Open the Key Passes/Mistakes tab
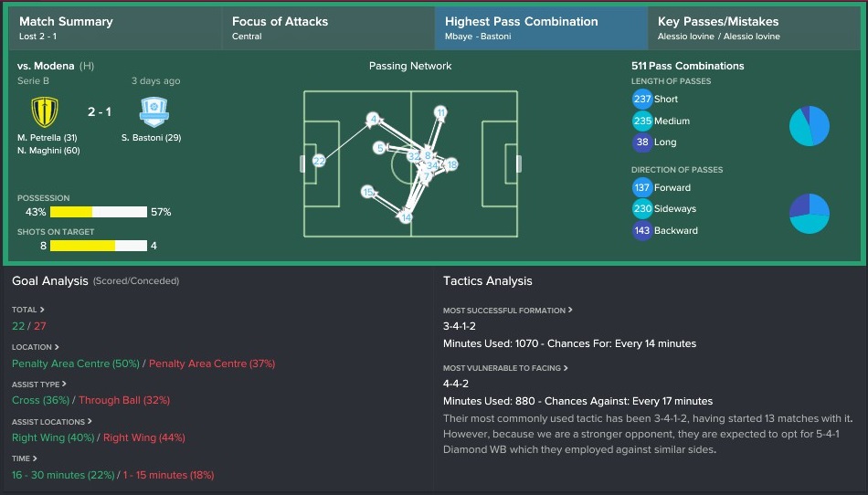 click(754, 28)
